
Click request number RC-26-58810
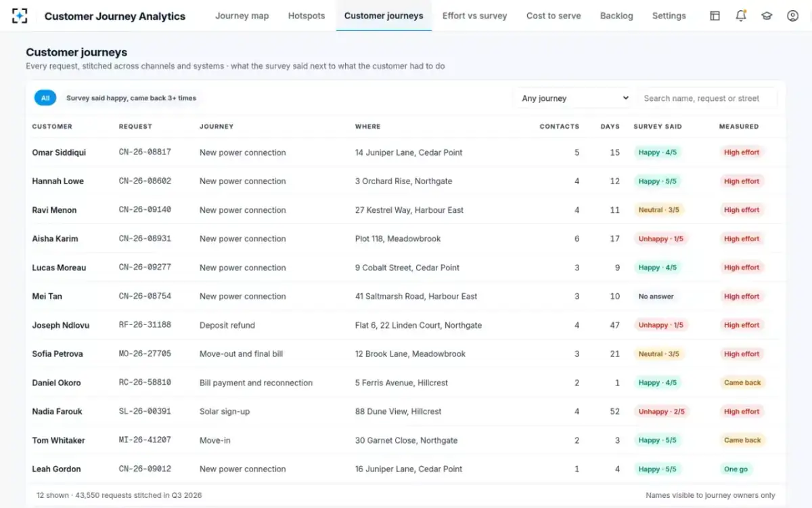point(145,383)
